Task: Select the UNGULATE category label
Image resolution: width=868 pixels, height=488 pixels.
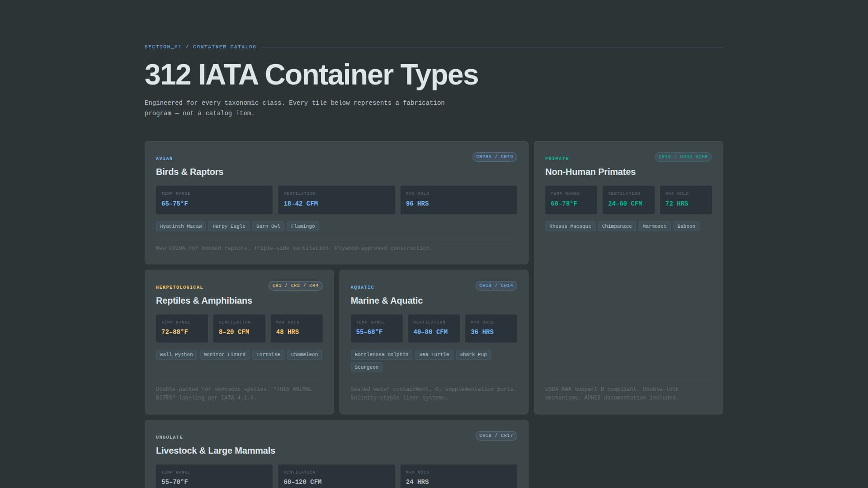Action: [170, 437]
